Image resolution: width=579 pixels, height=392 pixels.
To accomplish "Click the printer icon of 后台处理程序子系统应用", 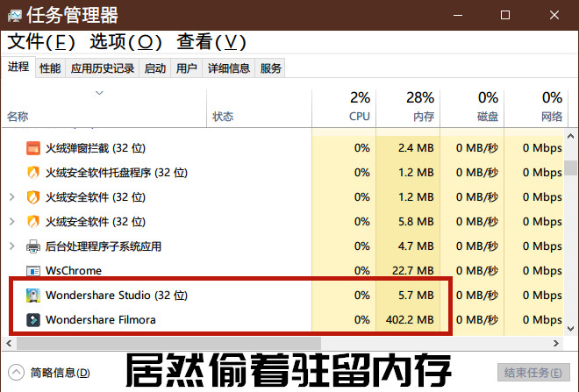I will 33,246.
